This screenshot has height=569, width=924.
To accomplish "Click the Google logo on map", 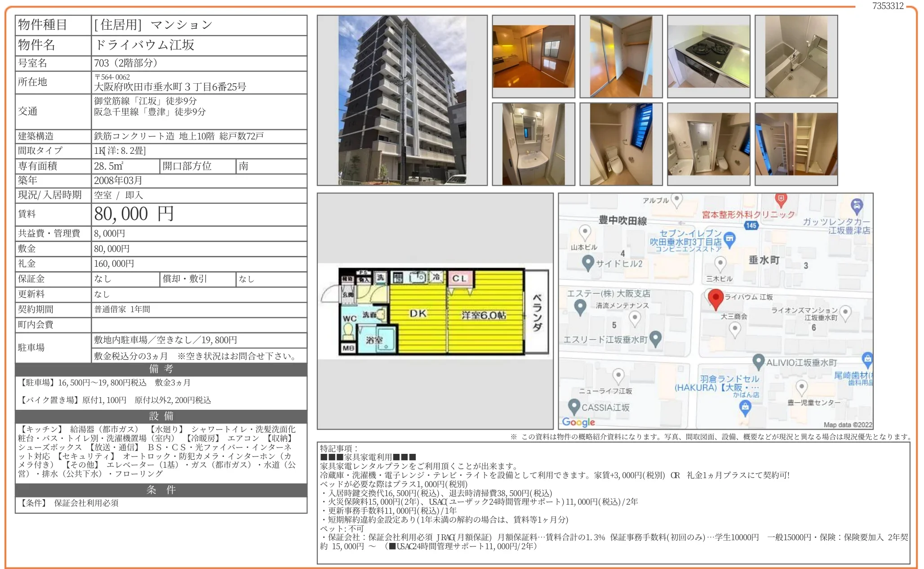I will coord(578,422).
